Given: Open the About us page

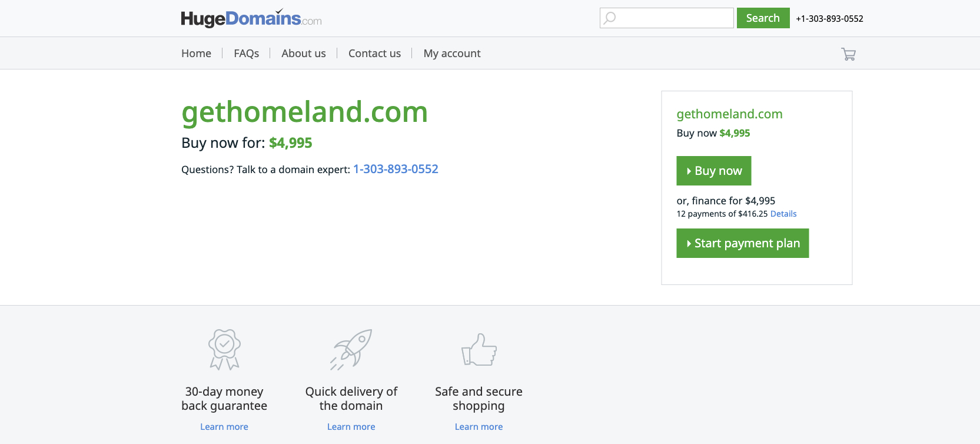Looking at the screenshot, I should tap(304, 54).
